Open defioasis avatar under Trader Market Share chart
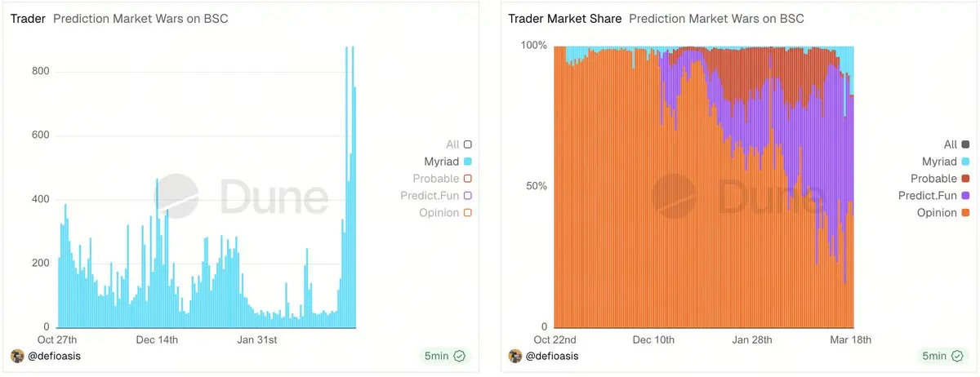 point(515,356)
